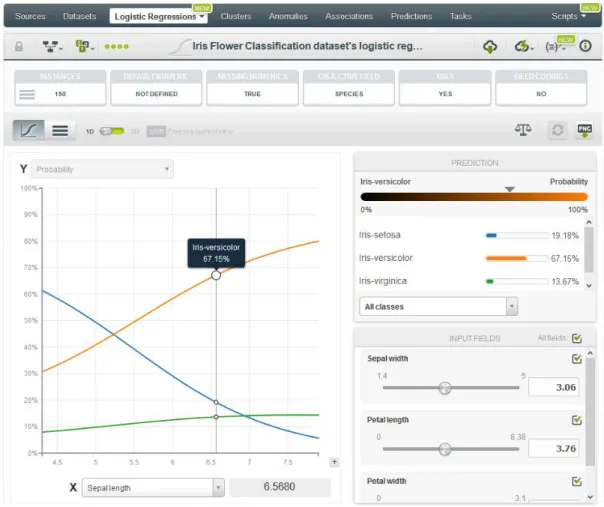This screenshot has height=507, width=604.
Task: Click the Missing Numerics TRUE box
Action: click(252, 88)
